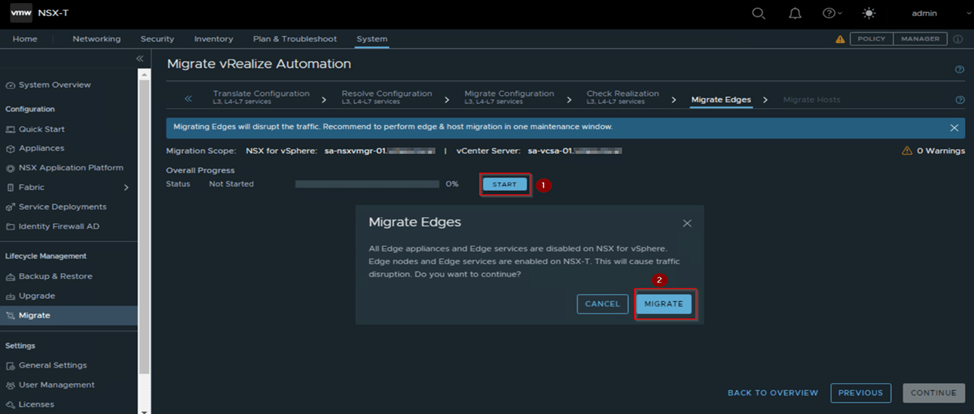Switch to Policy mode toggle
Image resolution: width=974 pixels, height=414 pixels.
point(871,39)
